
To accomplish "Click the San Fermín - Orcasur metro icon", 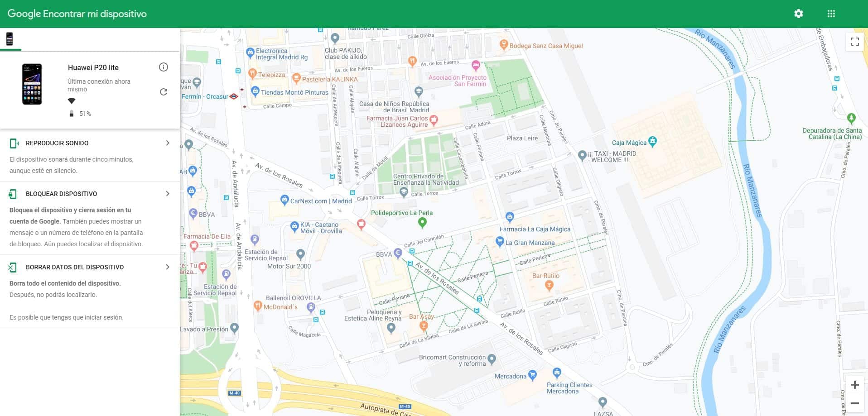I will tap(234, 96).
